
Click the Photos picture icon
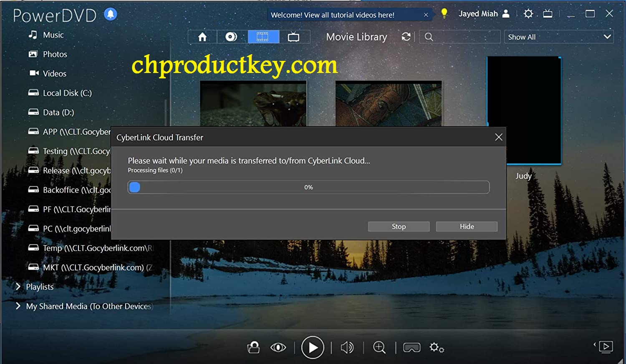[x=33, y=54]
